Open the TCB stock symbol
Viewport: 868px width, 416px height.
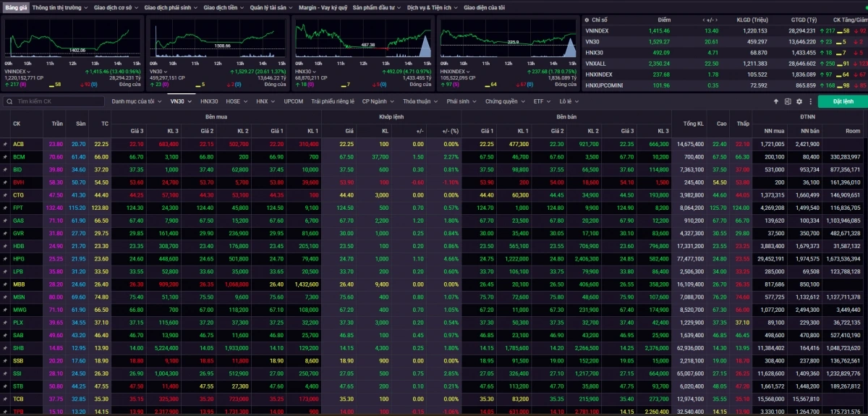(x=18, y=399)
